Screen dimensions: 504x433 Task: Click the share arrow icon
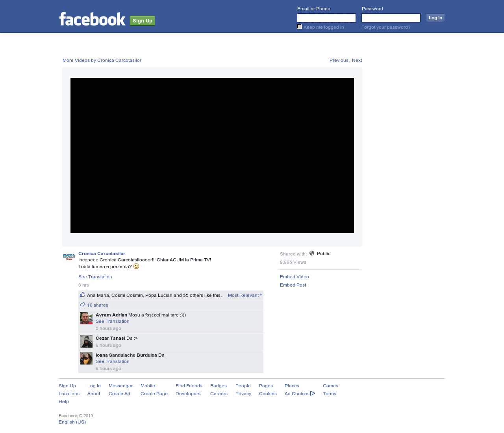[83, 305]
